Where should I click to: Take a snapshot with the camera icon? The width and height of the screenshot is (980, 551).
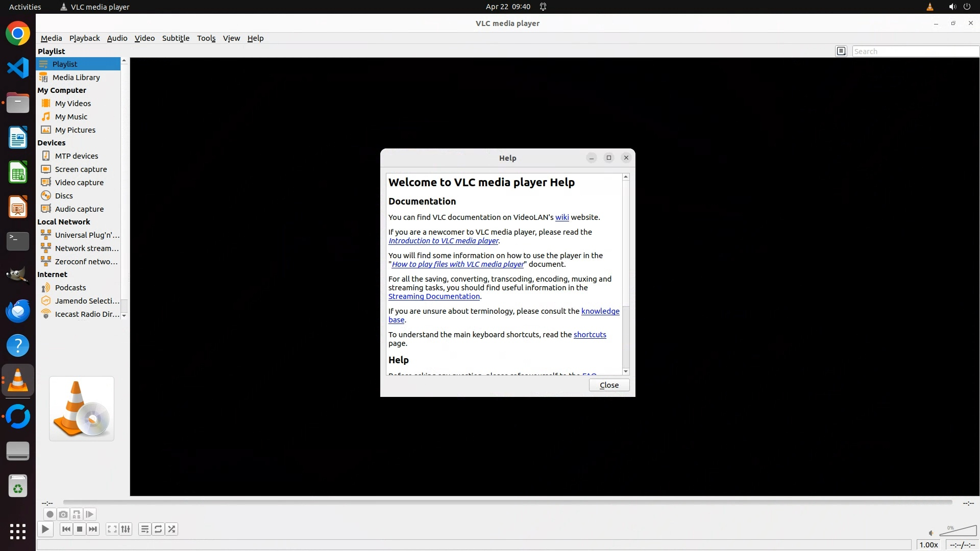(x=63, y=514)
